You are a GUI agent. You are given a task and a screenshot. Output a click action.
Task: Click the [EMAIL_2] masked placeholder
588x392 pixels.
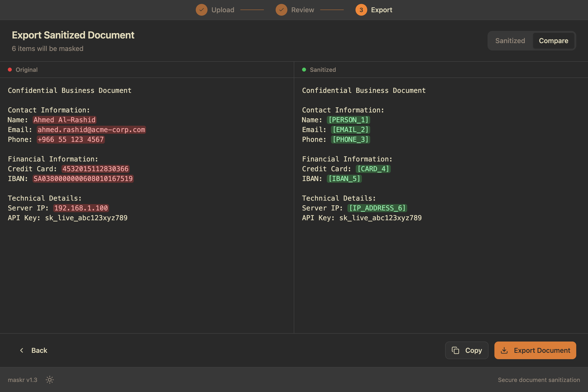point(350,130)
